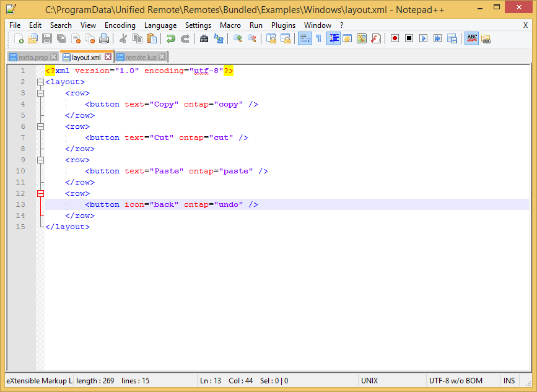Toggle show all characters pilcrow icon
The height and width of the screenshot is (392, 537).
[318, 38]
